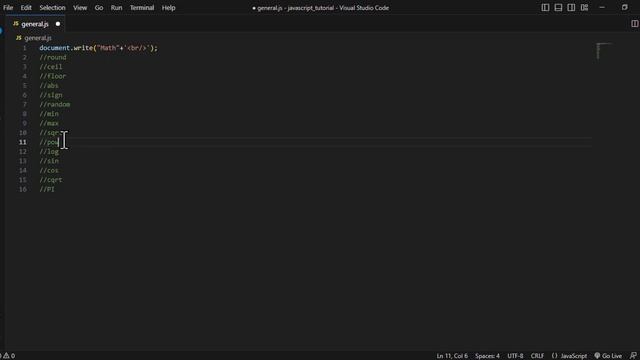
Task: Click Ln 11, Col 6 cursor position
Action: pos(452,356)
